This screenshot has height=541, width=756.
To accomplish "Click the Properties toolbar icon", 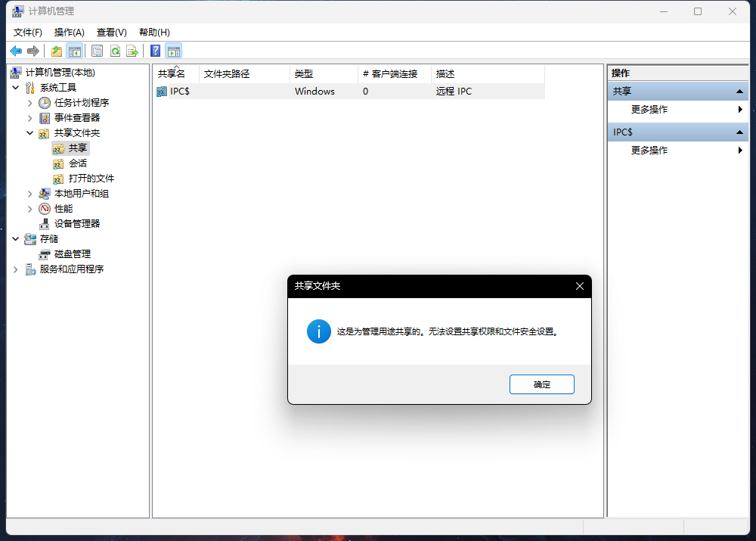I will click(x=97, y=51).
